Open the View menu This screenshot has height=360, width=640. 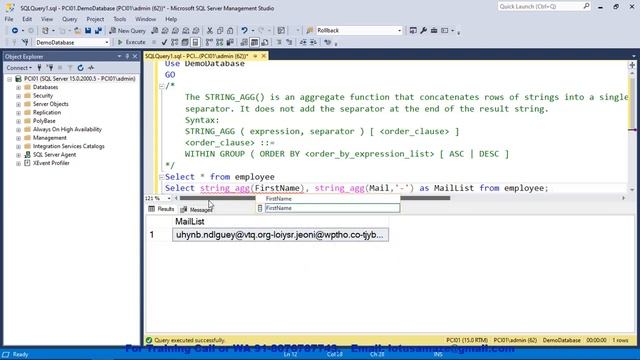(47, 19)
